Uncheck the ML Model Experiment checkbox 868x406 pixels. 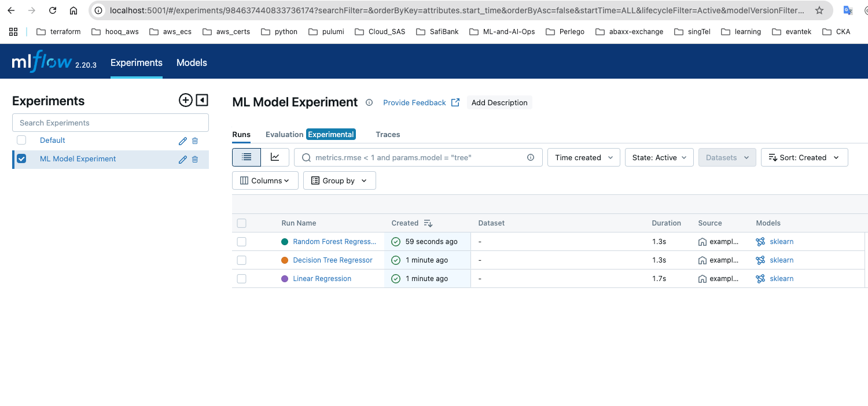coord(21,158)
